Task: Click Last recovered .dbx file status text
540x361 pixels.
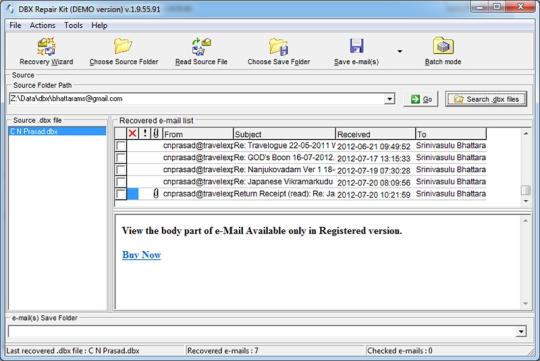Action: 73,351
